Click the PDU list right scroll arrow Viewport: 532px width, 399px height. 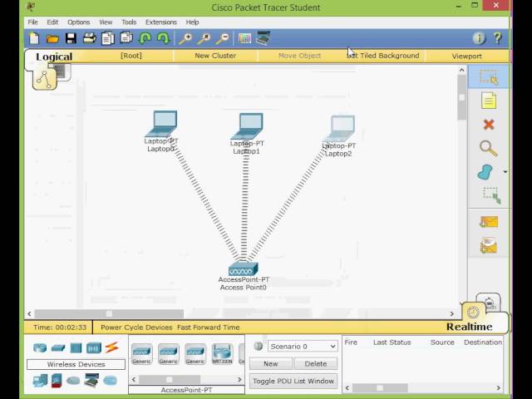coord(499,388)
